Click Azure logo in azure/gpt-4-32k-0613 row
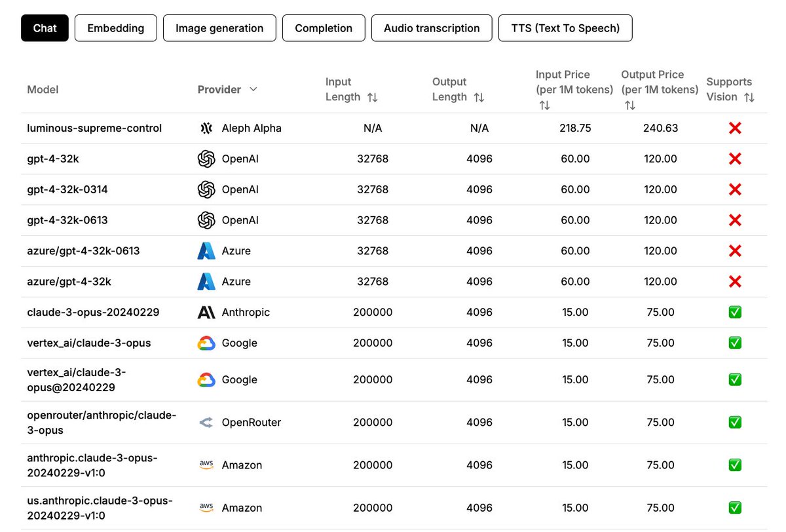The height and width of the screenshot is (532, 786). [206, 251]
